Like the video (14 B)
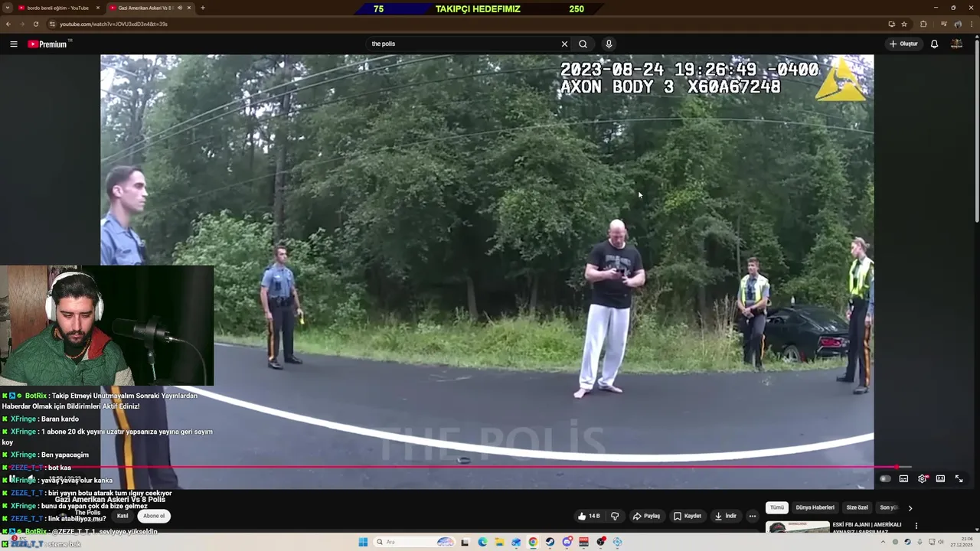 tap(589, 516)
